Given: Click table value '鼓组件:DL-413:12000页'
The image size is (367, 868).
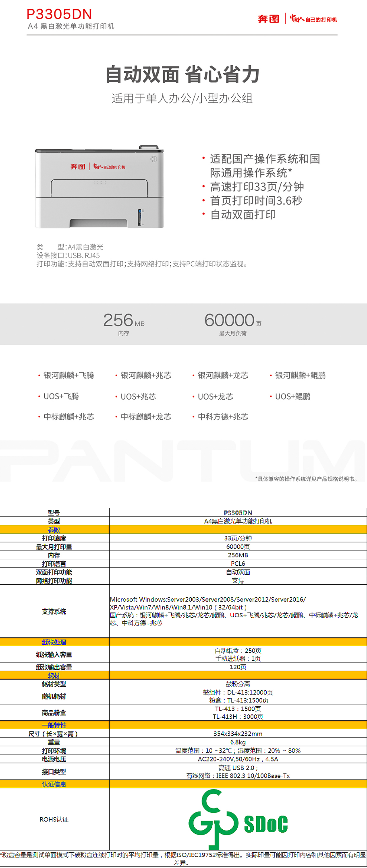Looking at the screenshot, I should [x=238, y=693].
